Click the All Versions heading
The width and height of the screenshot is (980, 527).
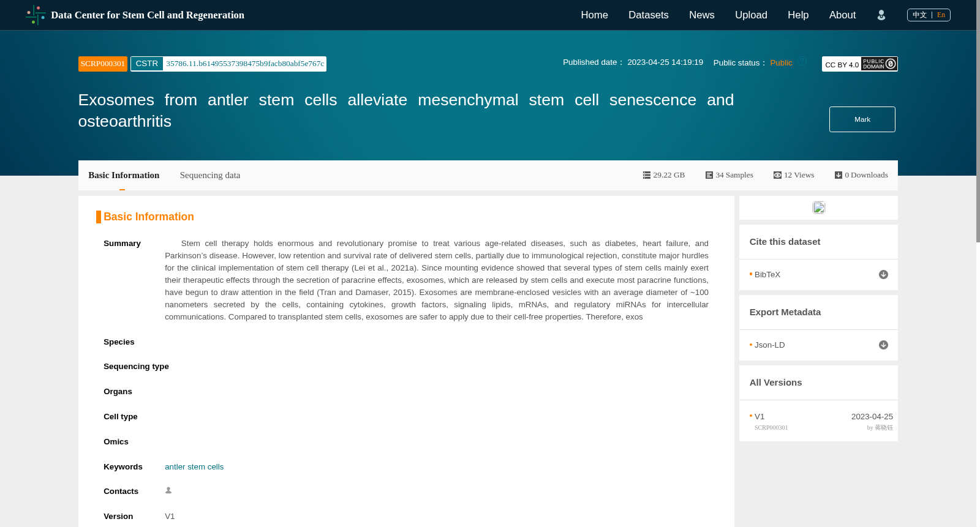point(775,383)
